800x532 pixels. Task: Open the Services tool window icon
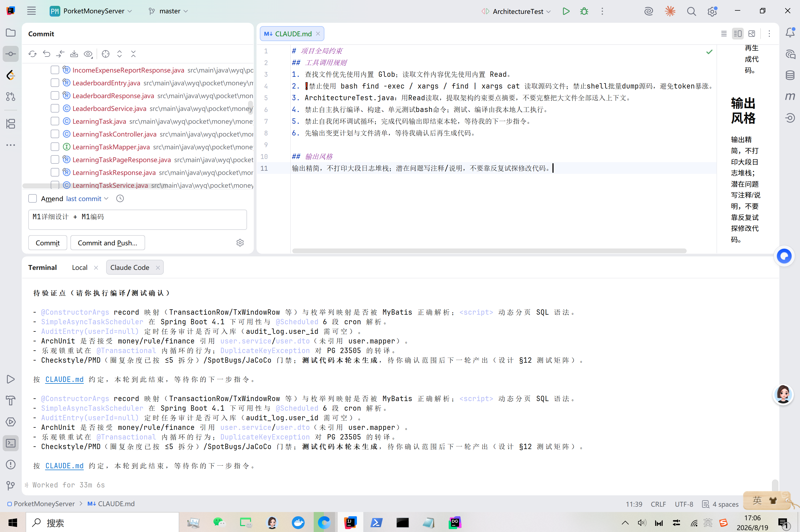pos(10,422)
